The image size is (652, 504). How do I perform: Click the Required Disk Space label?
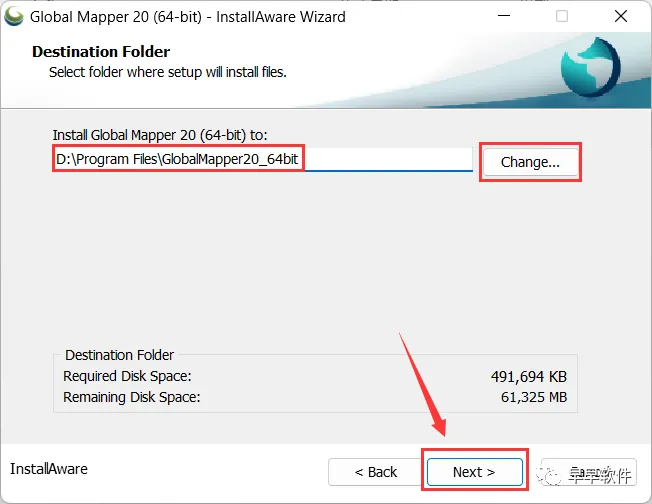[127, 376]
